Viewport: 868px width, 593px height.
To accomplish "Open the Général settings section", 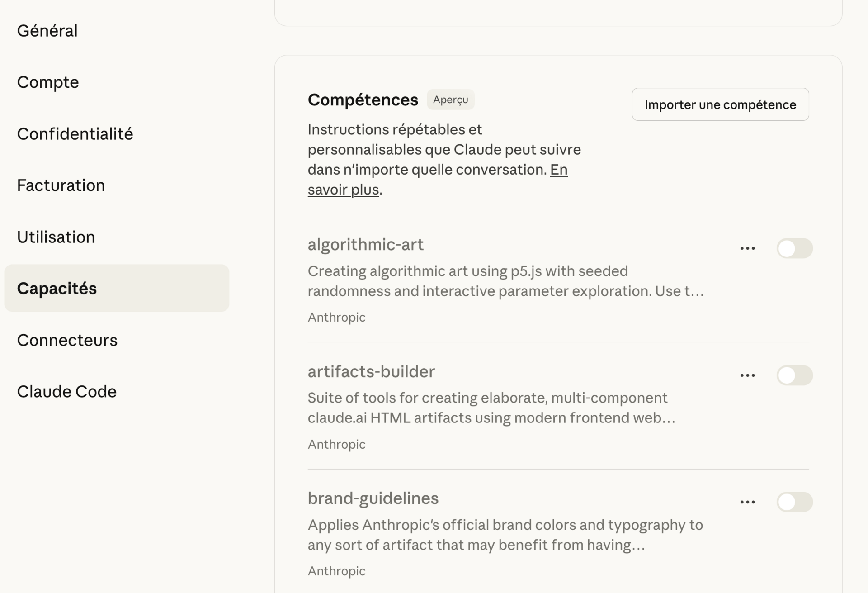I will pyautogui.click(x=47, y=31).
